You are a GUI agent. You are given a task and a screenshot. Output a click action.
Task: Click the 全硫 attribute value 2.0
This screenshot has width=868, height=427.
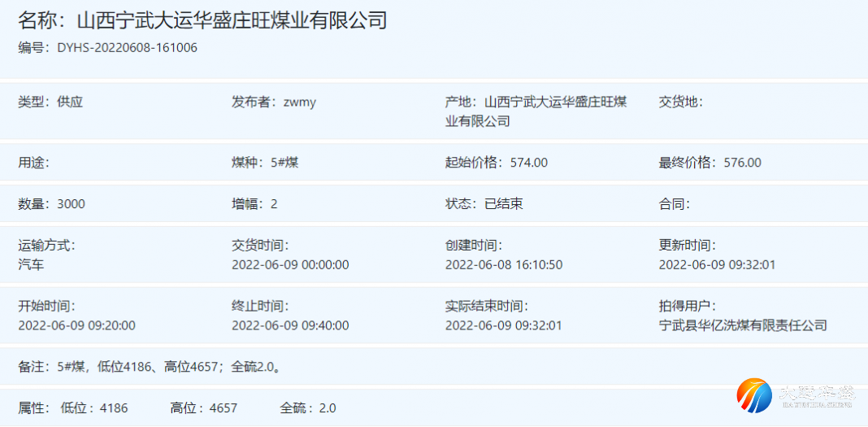click(328, 408)
